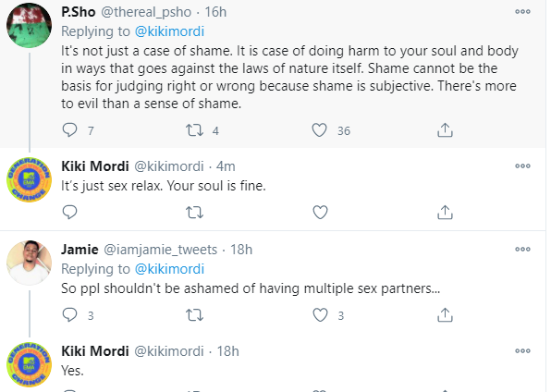Reply to P.Sho's tweet about shame
Image resolution: width=551 pixels, height=392 pixels.
69,130
